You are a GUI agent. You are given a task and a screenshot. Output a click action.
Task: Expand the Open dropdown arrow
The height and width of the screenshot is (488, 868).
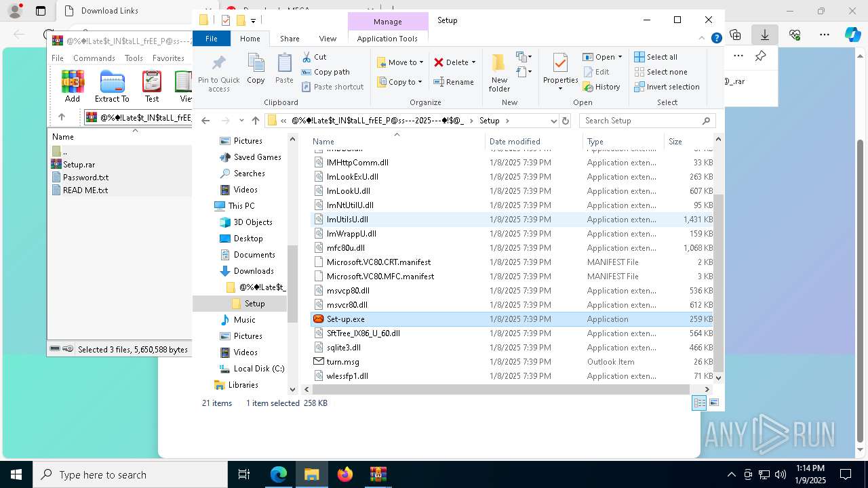pyautogui.click(x=619, y=57)
